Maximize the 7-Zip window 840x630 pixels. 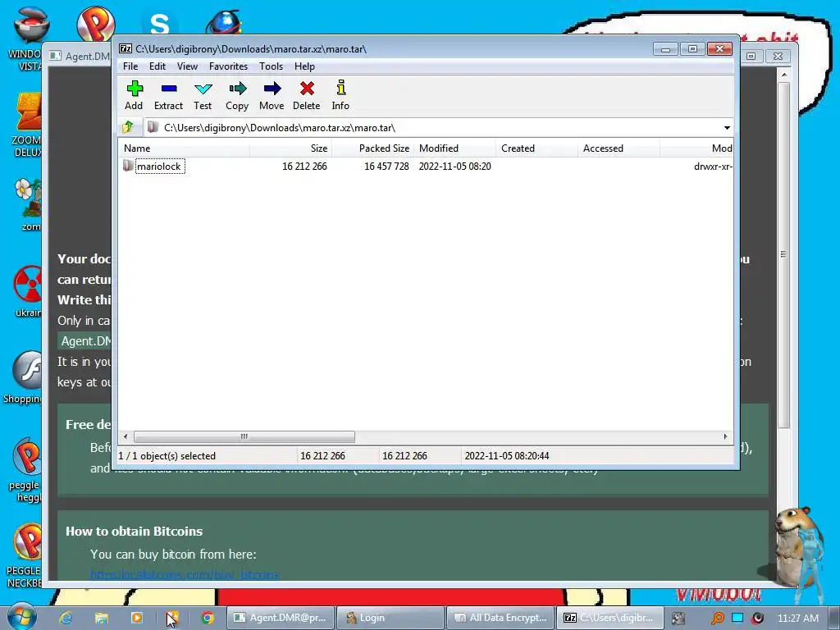[x=692, y=49]
